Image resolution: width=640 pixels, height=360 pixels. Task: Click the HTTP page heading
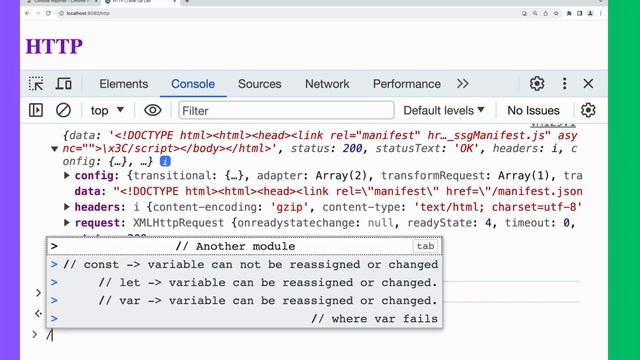coord(54,46)
